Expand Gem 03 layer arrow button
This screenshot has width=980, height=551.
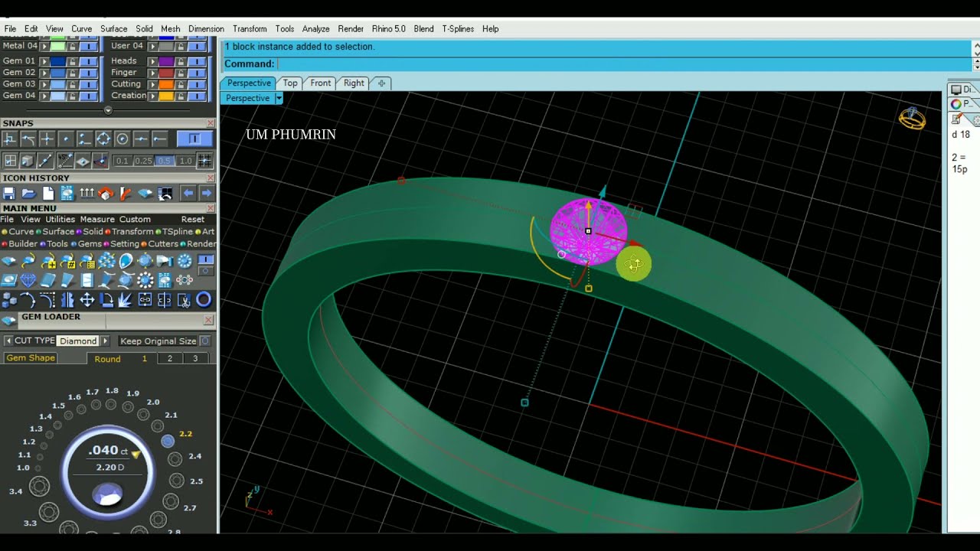[44, 84]
